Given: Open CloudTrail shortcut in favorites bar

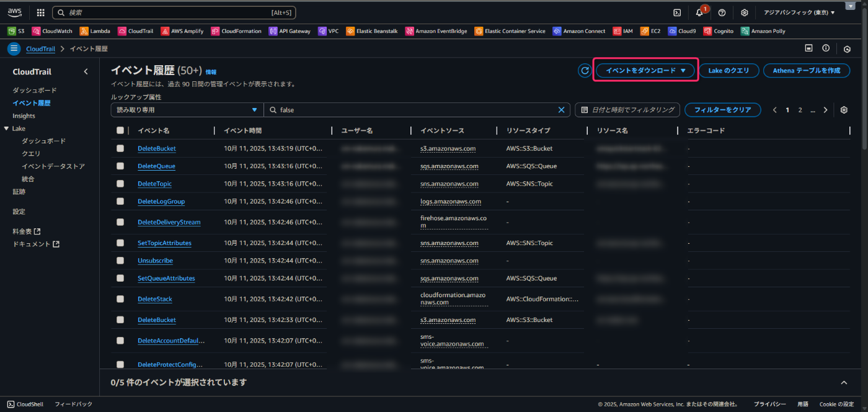Looking at the screenshot, I should pos(136,31).
